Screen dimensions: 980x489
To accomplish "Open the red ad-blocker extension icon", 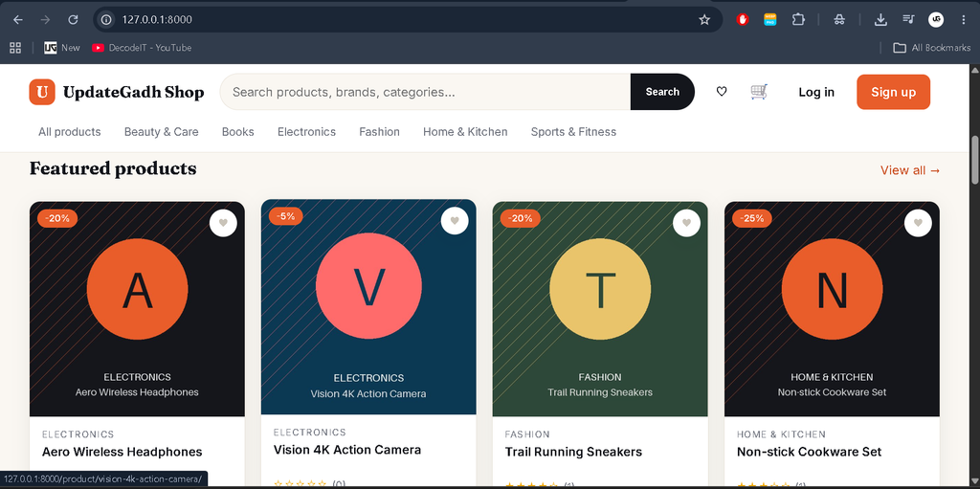I will 743,19.
